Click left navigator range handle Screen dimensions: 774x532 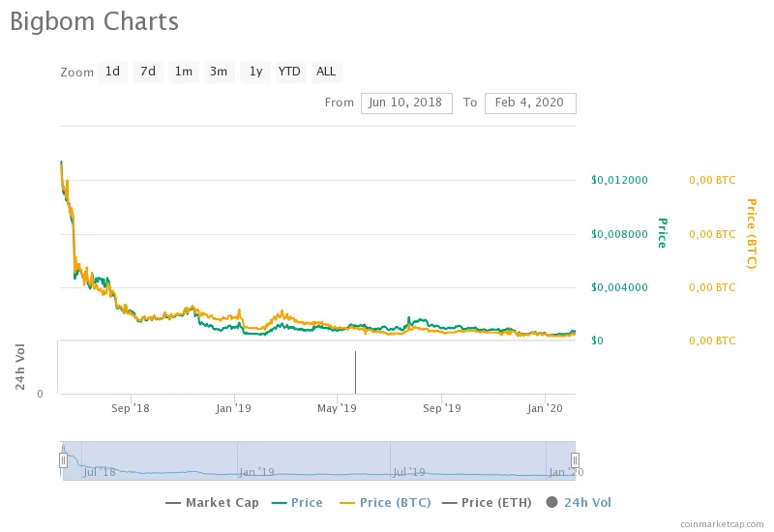(x=63, y=460)
